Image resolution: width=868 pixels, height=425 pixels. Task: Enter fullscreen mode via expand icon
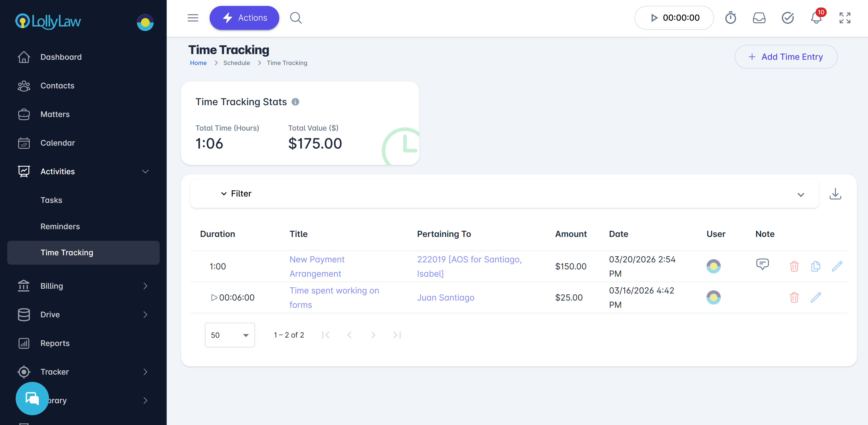coord(844,18)
